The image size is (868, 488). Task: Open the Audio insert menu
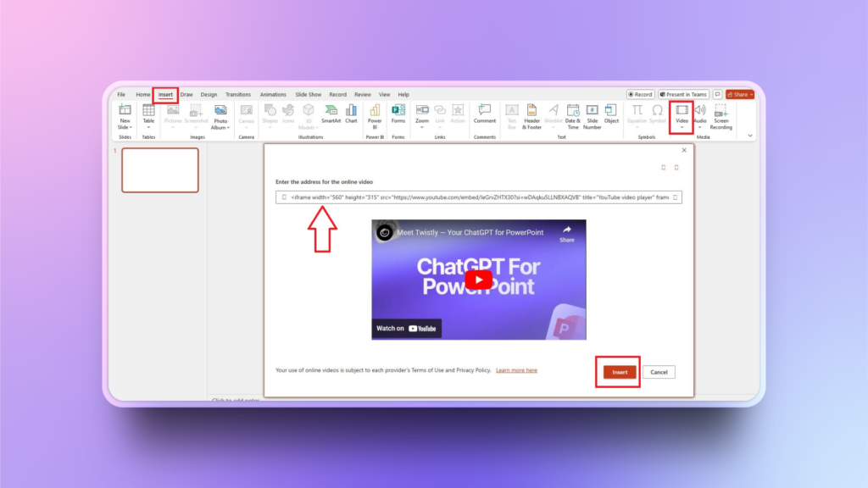point(700,116)
